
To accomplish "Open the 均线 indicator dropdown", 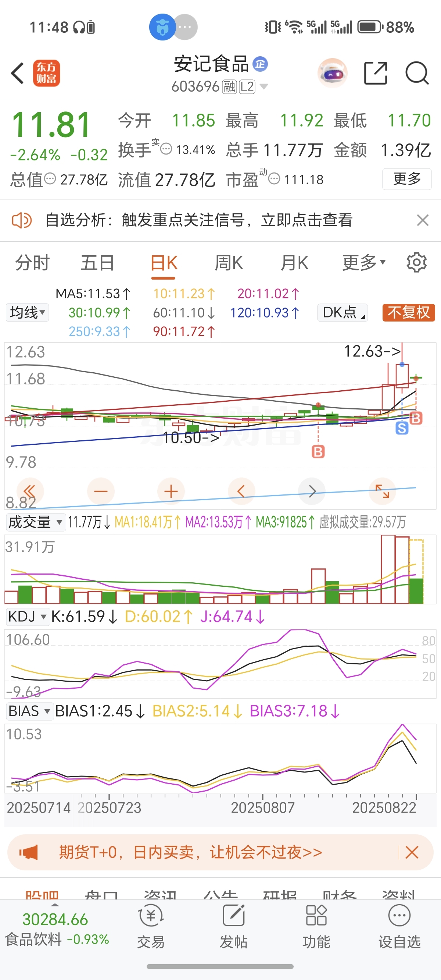I will (27, 313).
